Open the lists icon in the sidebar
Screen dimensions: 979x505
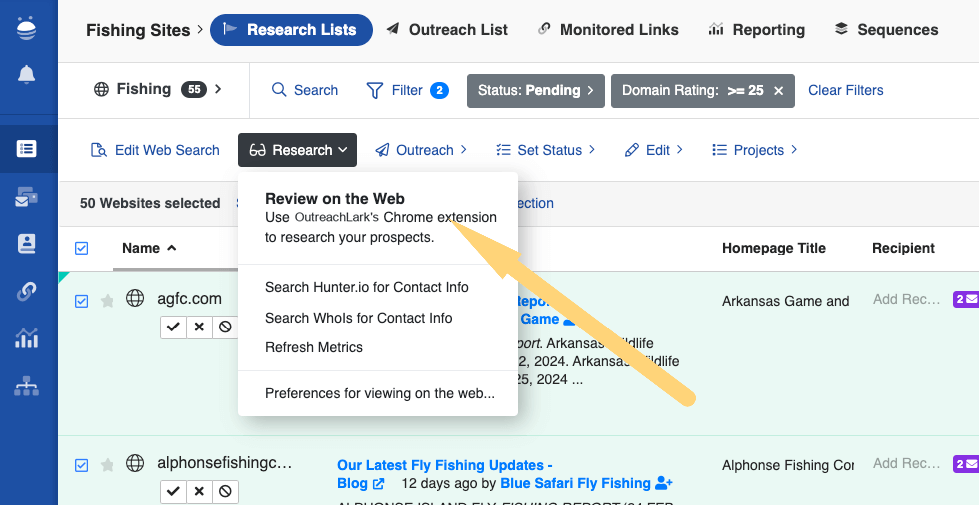(x=26, y=149)
